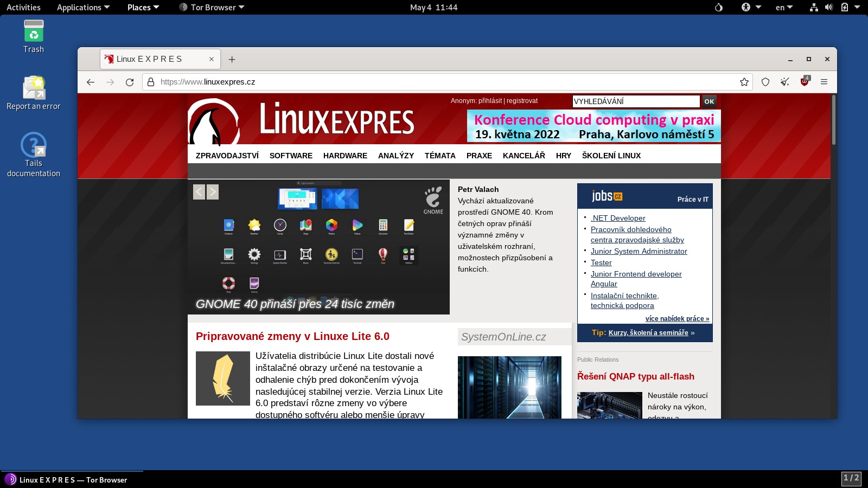Viewport: 868px width, 488px height.
Task: Click Activities in the top bar
Action: click(x=23, y=8)
